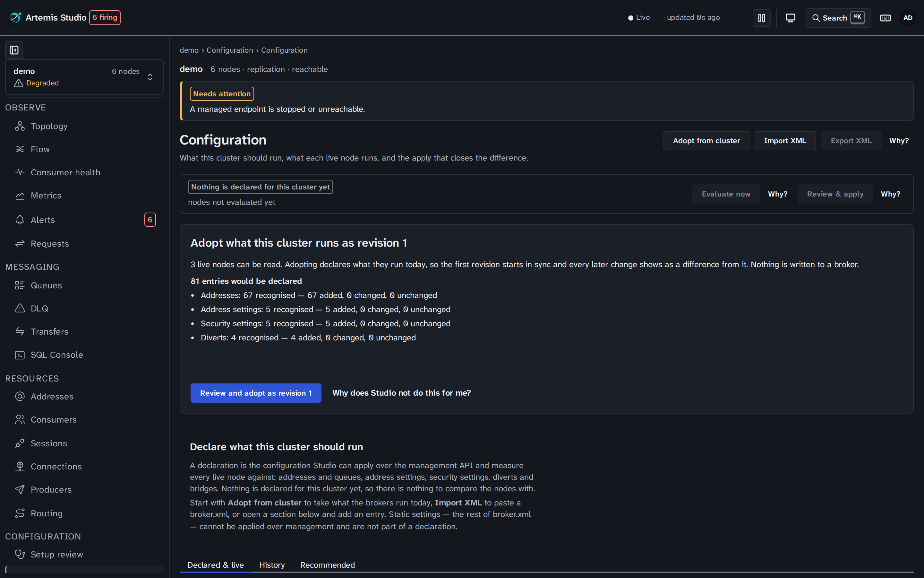924x578 pixels.
Task: Open Alerts in the sidebar
Action: coord(84,220)
